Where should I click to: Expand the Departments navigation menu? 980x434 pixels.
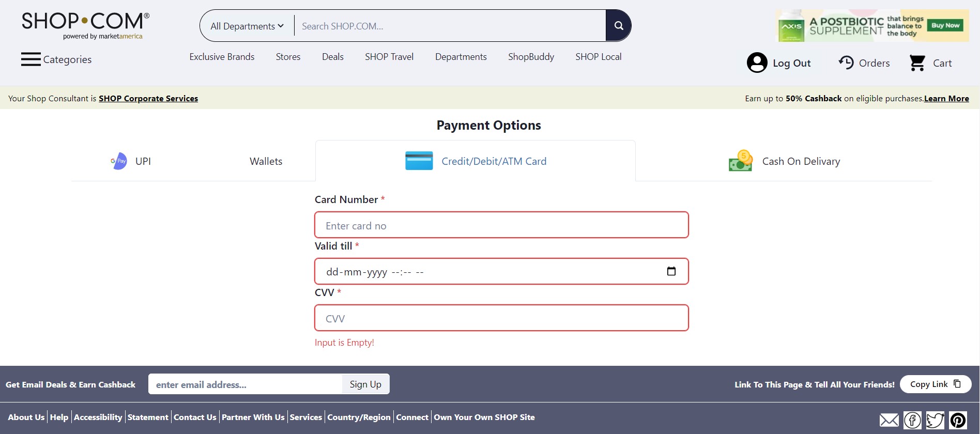pyautogui.click(x=461, y=57)
